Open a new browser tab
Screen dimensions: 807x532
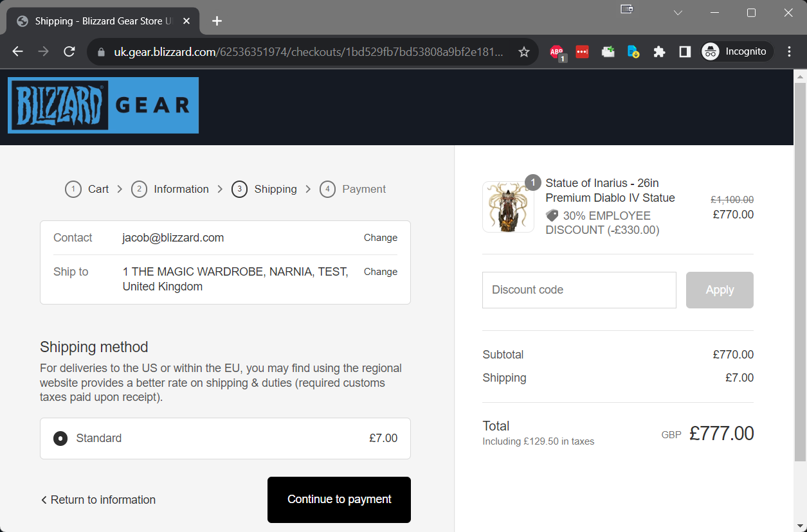click(x=217, y=21)
